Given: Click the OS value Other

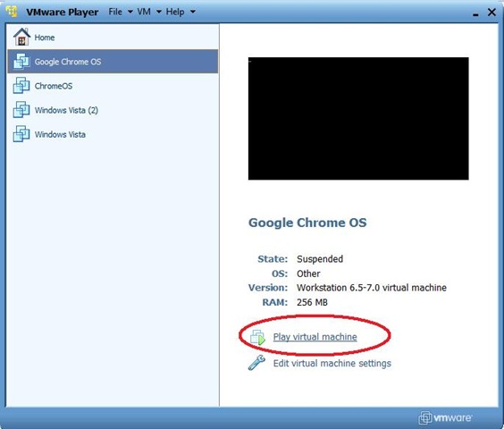Looking at the screenshot, I should point(308,273).
